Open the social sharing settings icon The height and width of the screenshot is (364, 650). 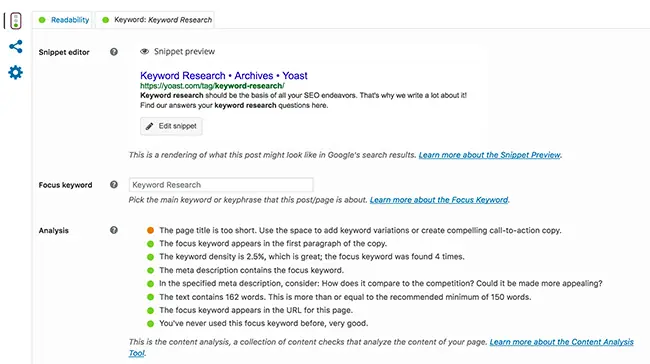(16, 46)
